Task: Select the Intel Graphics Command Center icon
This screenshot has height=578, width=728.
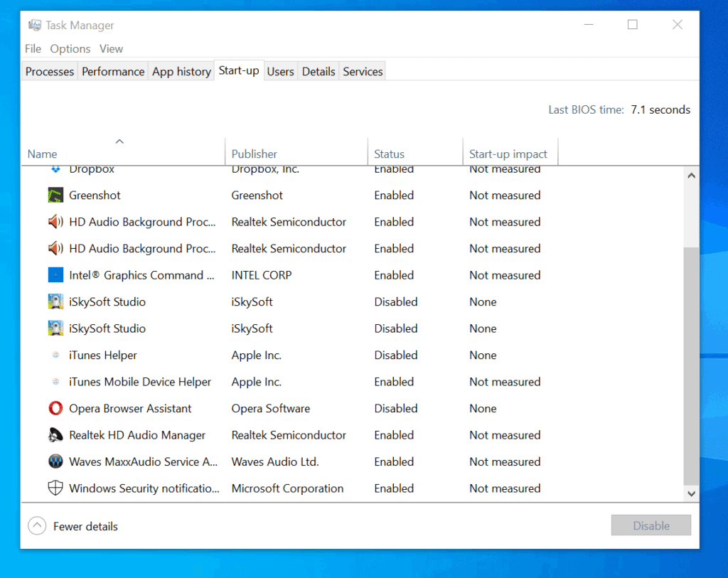Action: 56,275
